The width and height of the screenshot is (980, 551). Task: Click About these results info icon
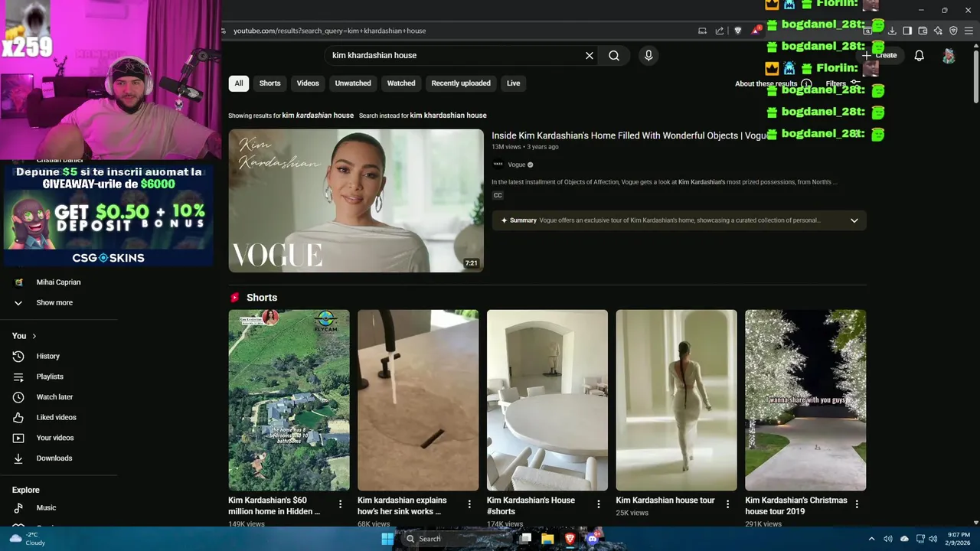tap(806, 83)
